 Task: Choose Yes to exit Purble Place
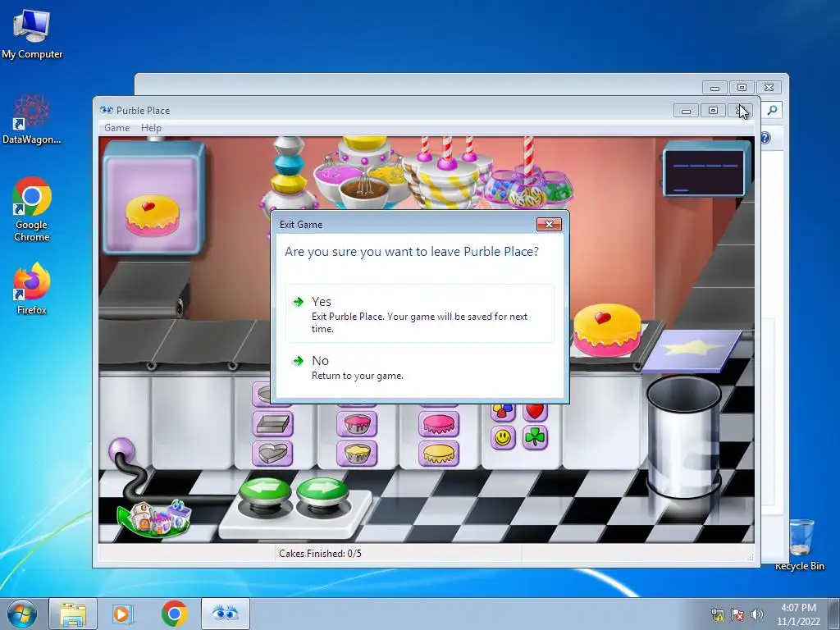[x=419, y=313]
